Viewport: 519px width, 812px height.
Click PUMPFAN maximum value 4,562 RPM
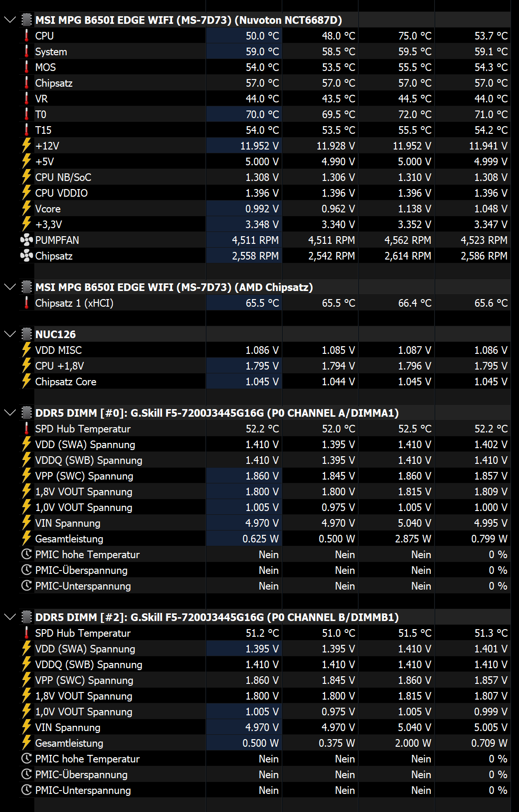click(x=408, y=240)
